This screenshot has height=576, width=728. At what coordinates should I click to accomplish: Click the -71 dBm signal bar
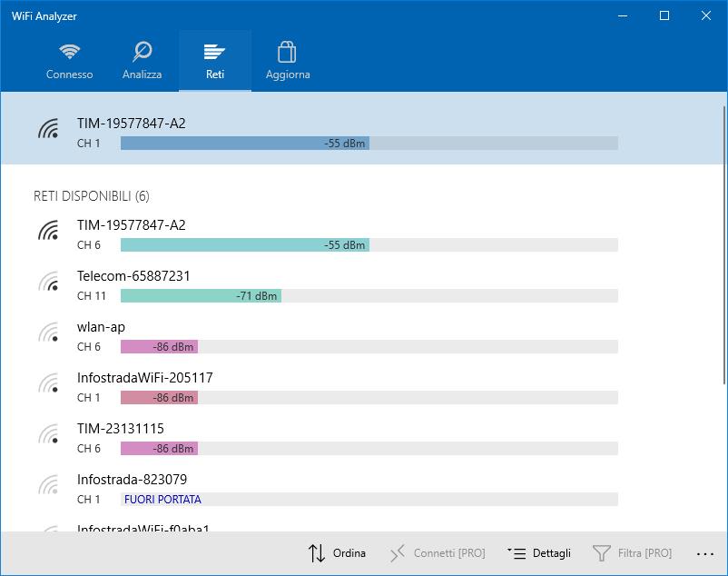point(201,296)
